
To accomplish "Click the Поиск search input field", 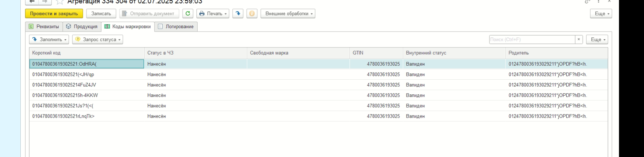I will 532,39.
